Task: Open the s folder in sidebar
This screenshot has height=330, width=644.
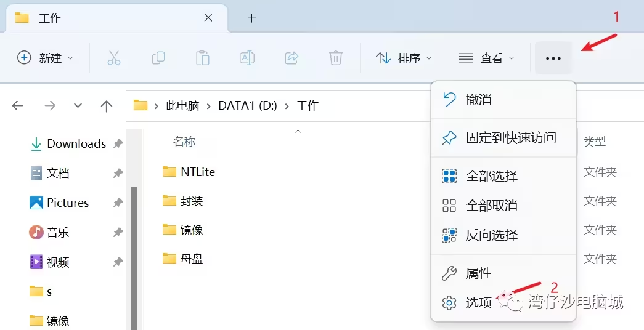Action: 41,291
